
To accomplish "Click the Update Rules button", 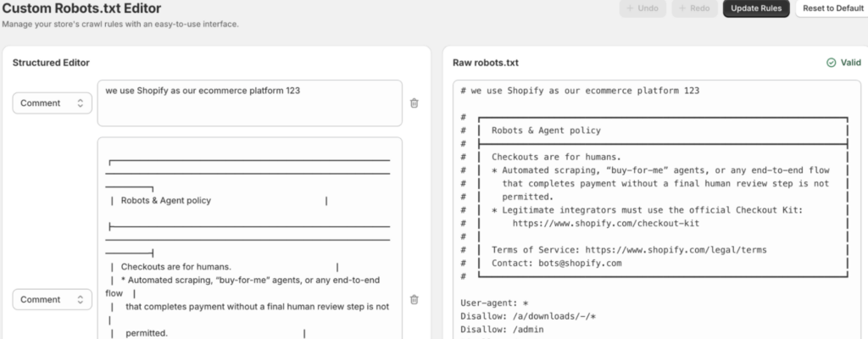I will tap(755, 8).
